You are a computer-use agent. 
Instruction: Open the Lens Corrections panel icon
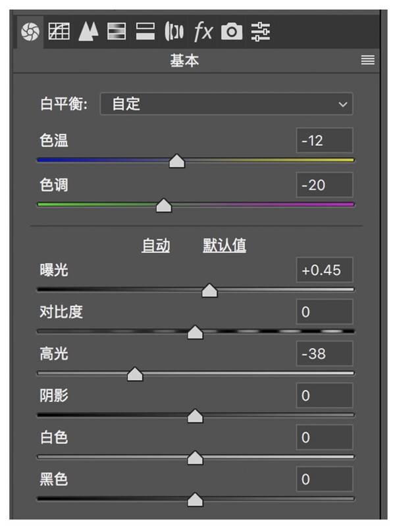[174, 31]
